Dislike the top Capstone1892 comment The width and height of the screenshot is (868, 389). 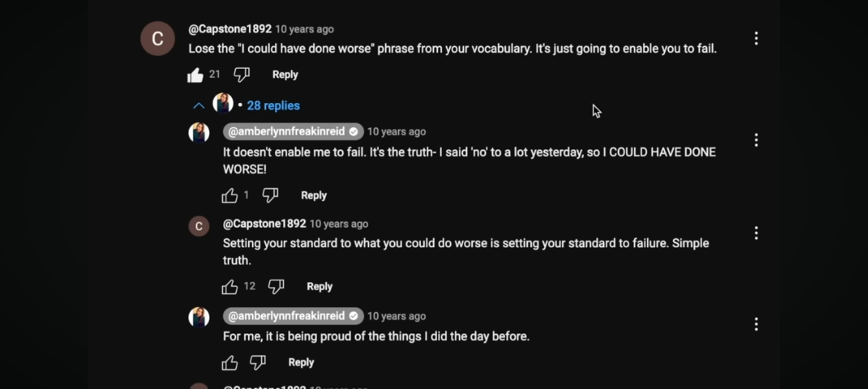coord(242,75)
